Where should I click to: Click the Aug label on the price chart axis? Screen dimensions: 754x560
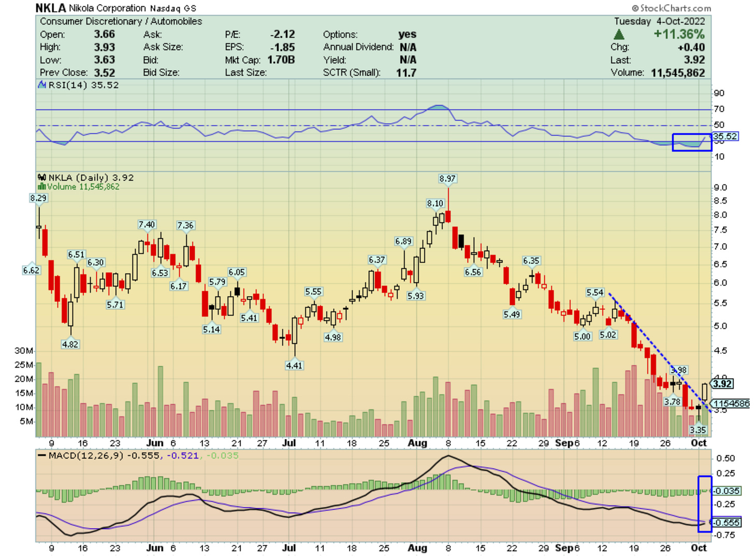coord(417,443)
